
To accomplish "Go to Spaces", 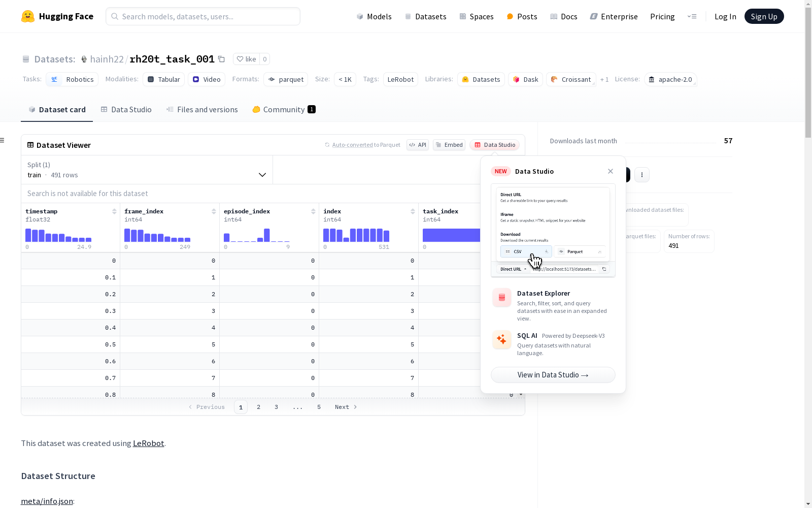I will [476, 16].
